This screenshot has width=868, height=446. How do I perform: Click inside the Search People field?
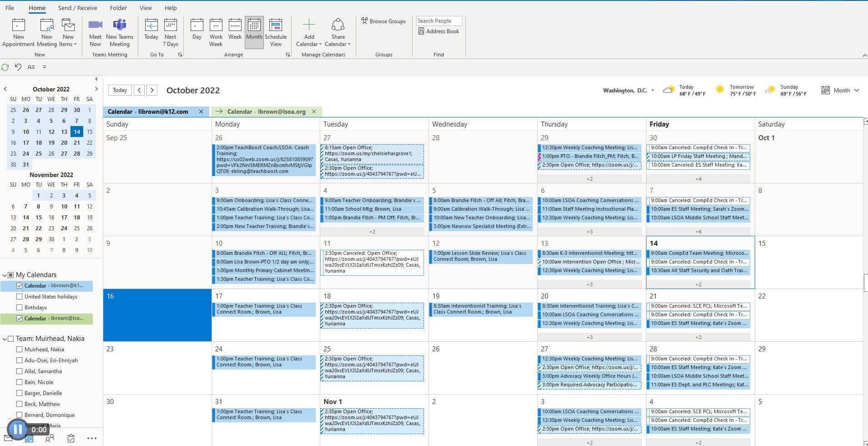438,20
